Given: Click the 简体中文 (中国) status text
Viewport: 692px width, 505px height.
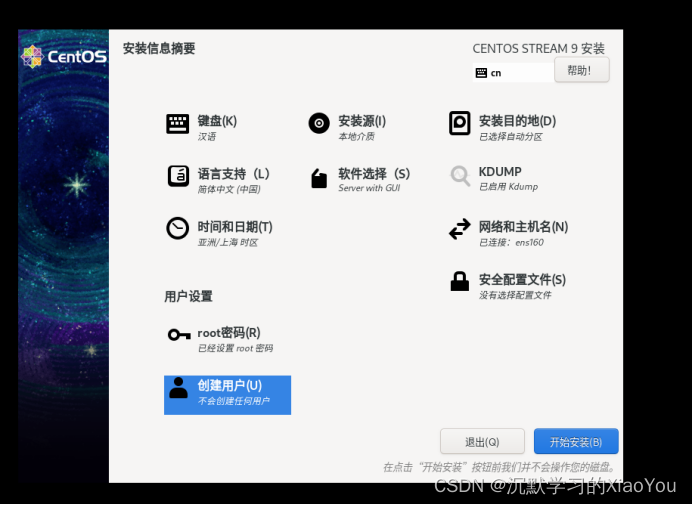Looking at the screenshot, I should 229,189.
